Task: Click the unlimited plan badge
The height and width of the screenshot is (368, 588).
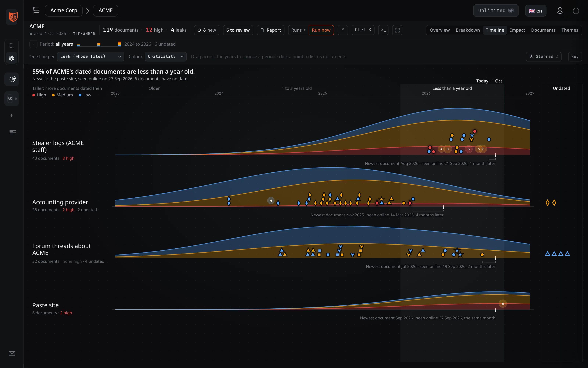Action: point(496,10)
